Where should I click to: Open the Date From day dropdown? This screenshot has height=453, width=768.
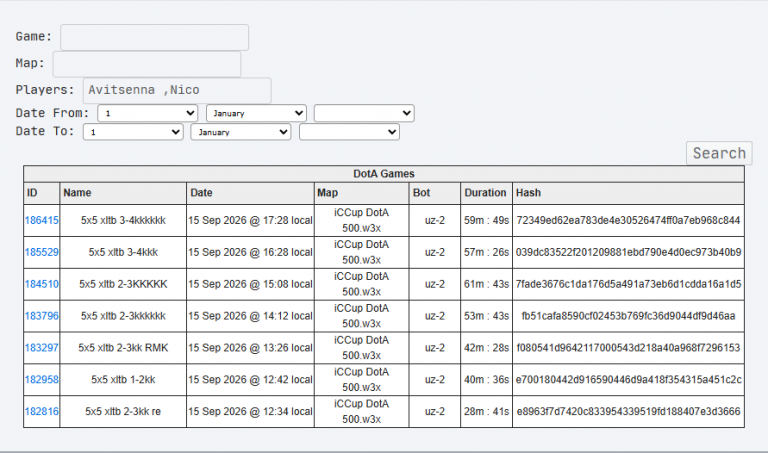pos(147,113)
